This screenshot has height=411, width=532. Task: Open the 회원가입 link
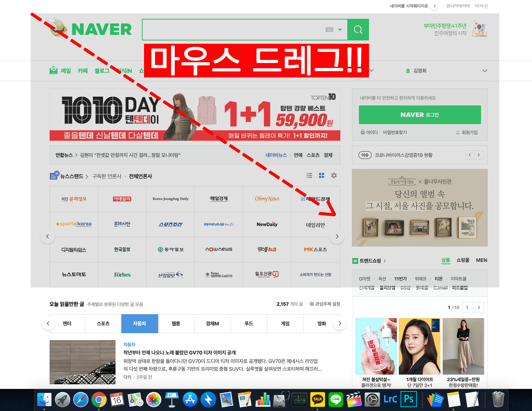(469, 132)
